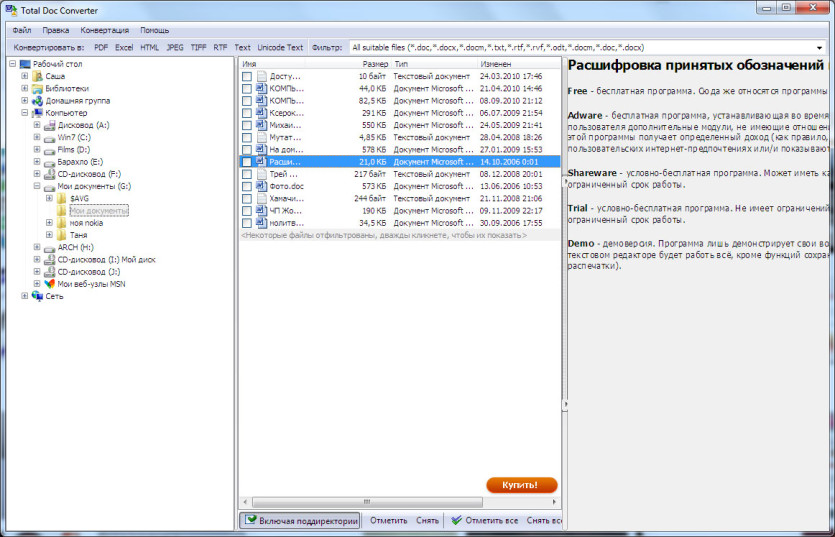
Task: Click the Мои веб-узлы MSN icon
Action: 49,284
